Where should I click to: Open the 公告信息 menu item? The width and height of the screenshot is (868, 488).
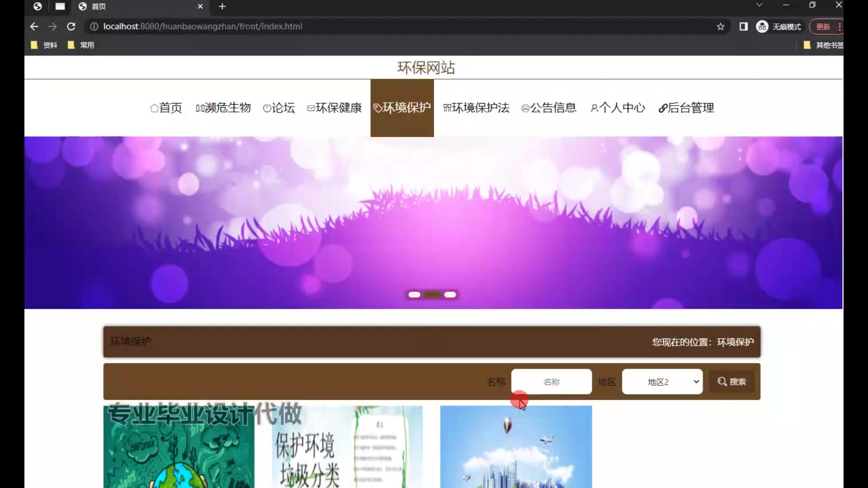click(x=549, y=108)
